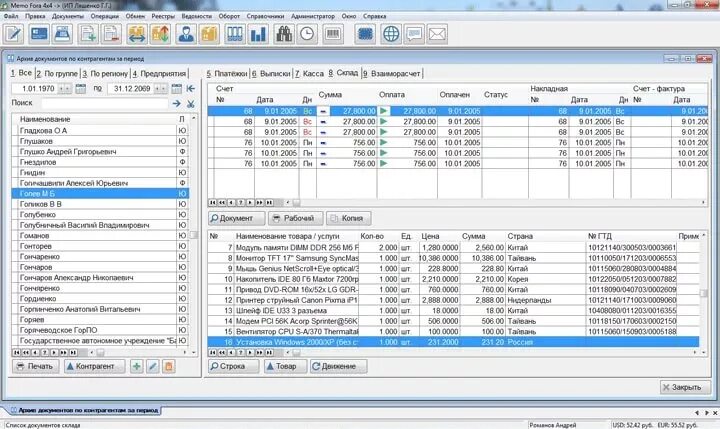The width and height of the screenshot is (720, 429).
Task: Switch to the 5. Платёжки tab
Action: pos(227,73)
